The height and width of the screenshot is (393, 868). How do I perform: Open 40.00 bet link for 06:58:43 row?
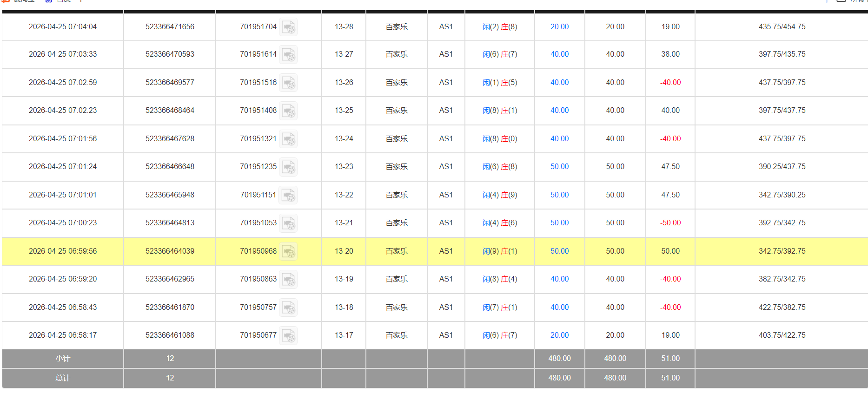559,308
